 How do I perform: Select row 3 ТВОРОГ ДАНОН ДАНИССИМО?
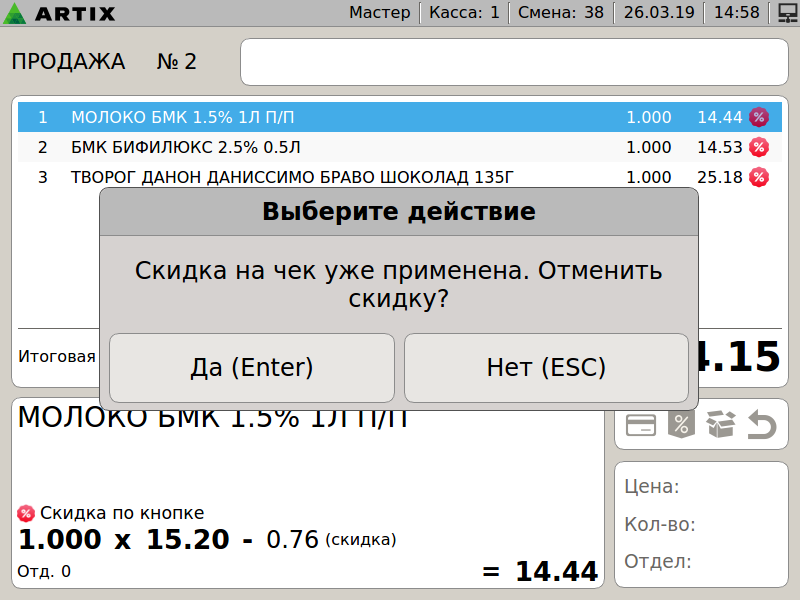click(x=400, y=177)
